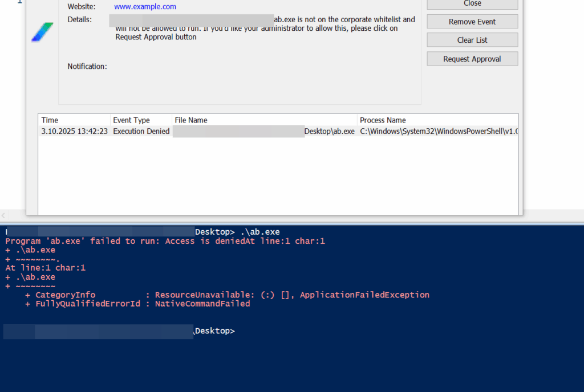Clear the event list with Clear List
This screenshot has width=584, height=392.
tap(472, 40)
